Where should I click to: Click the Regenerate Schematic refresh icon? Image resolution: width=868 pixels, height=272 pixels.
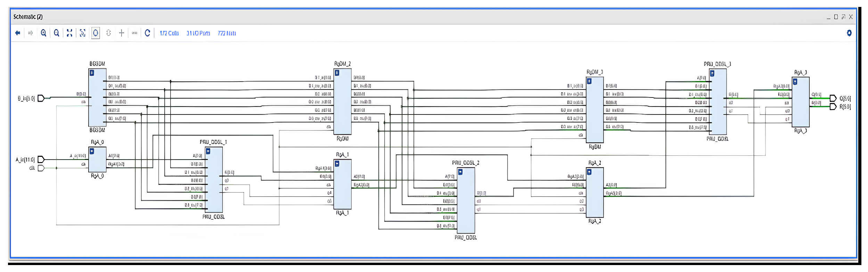click(x=147, y=33)
